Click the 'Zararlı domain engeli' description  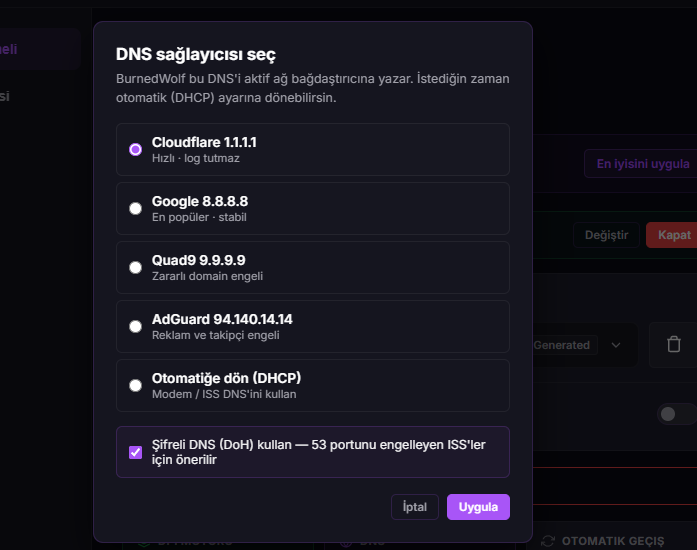207,276
